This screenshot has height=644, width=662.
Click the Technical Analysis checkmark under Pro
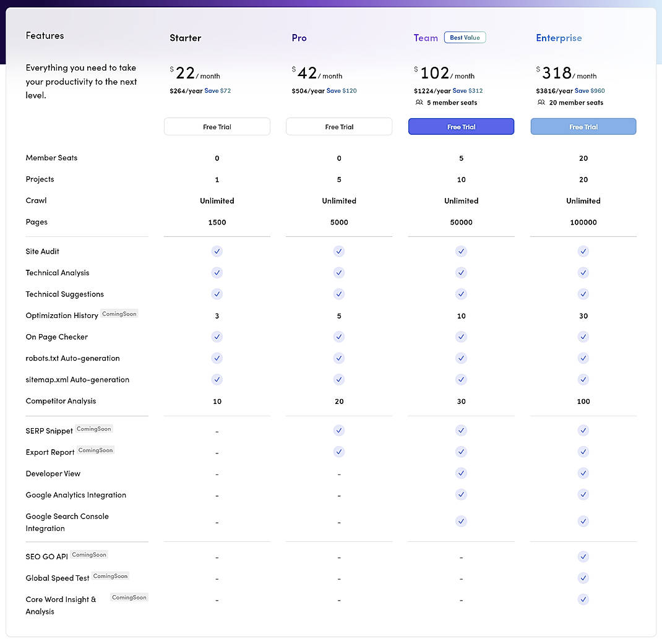[338, 272]
